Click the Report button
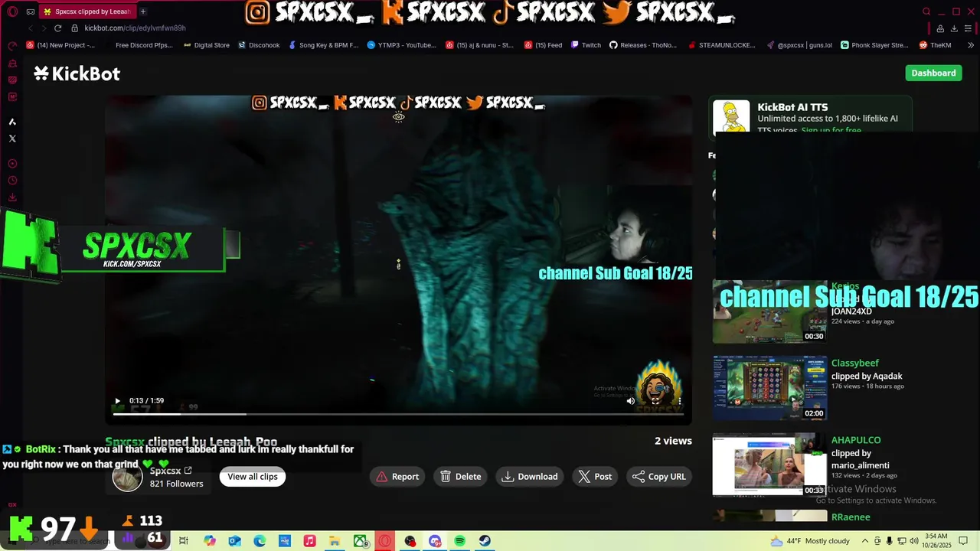980x551 pixels. pyautogui.click(x=397, y=477)
